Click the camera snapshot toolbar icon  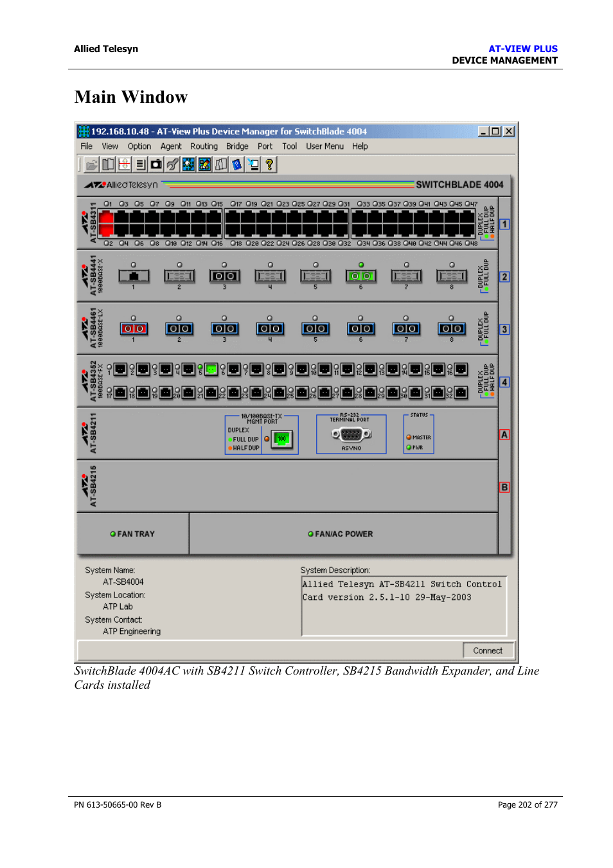coord(156,164)
